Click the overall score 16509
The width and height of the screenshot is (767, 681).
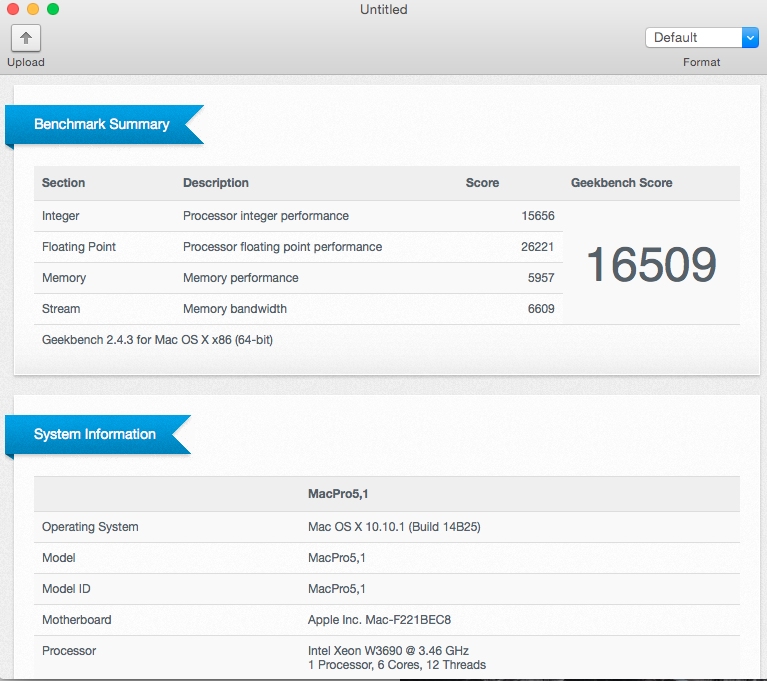652,265
